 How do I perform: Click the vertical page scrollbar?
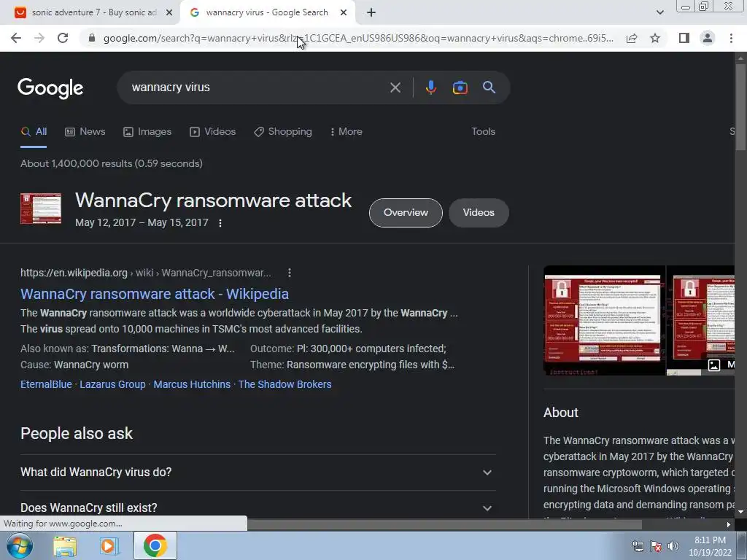tap(740, 107)
